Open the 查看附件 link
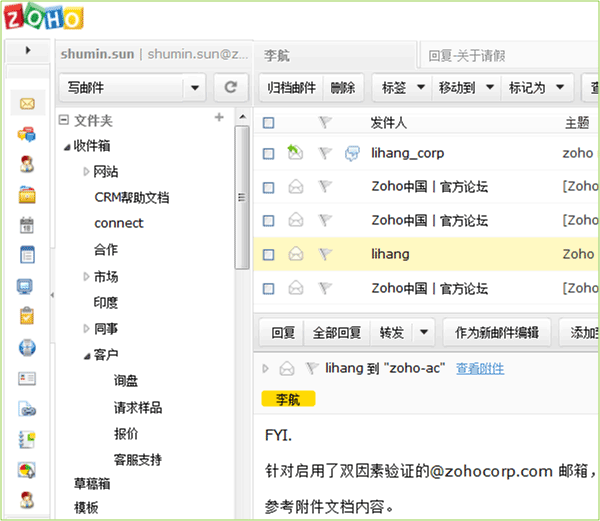The height and width of the screenshot is (521, 600). (480, 368)
